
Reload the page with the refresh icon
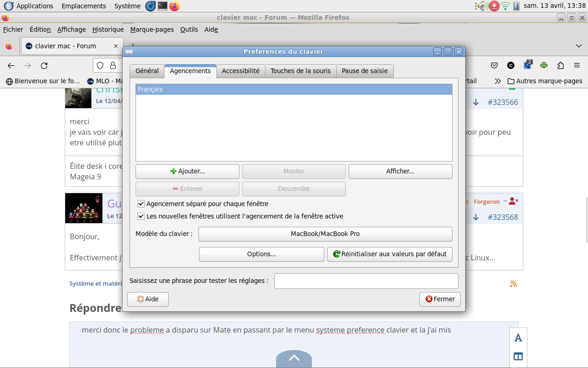coord(44,66)
